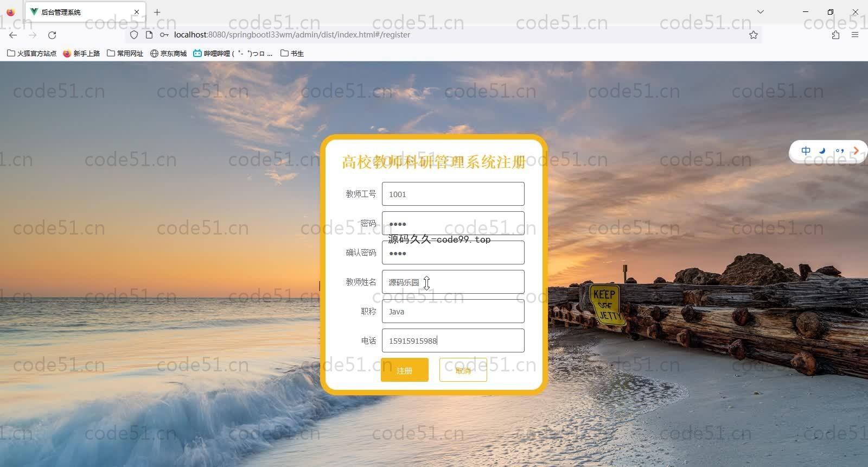Click the 电话 phone number field
868x467 pixels.
pyautogui.click(x=453, y=340)
